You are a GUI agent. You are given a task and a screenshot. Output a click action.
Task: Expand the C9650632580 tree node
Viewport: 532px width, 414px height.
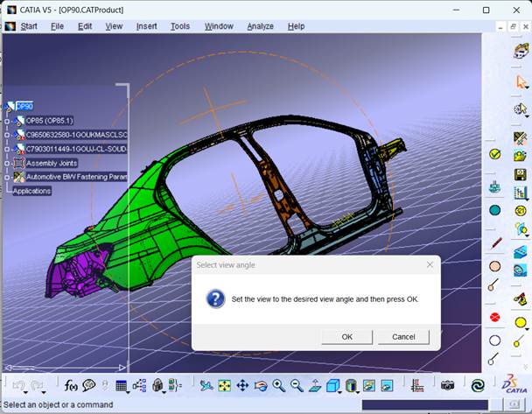[7, 135]
